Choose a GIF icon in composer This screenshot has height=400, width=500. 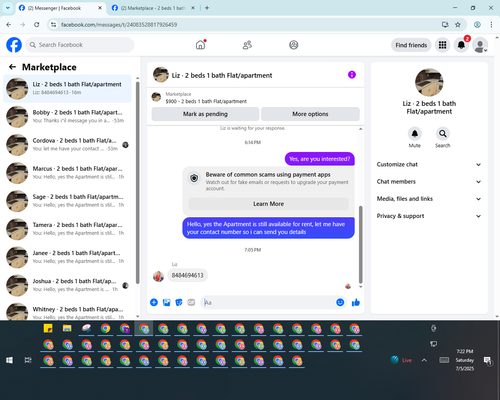click(x=191, y=302)
